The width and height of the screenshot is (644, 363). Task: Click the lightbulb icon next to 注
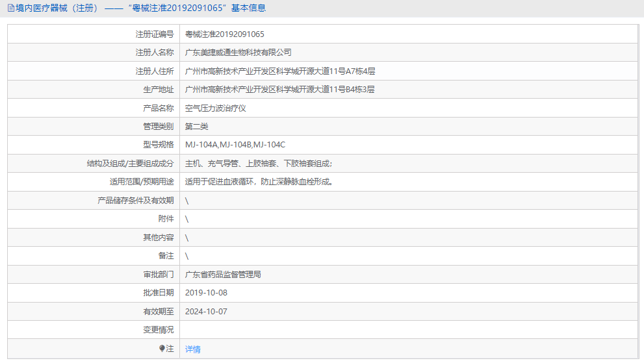coord(162,349)
